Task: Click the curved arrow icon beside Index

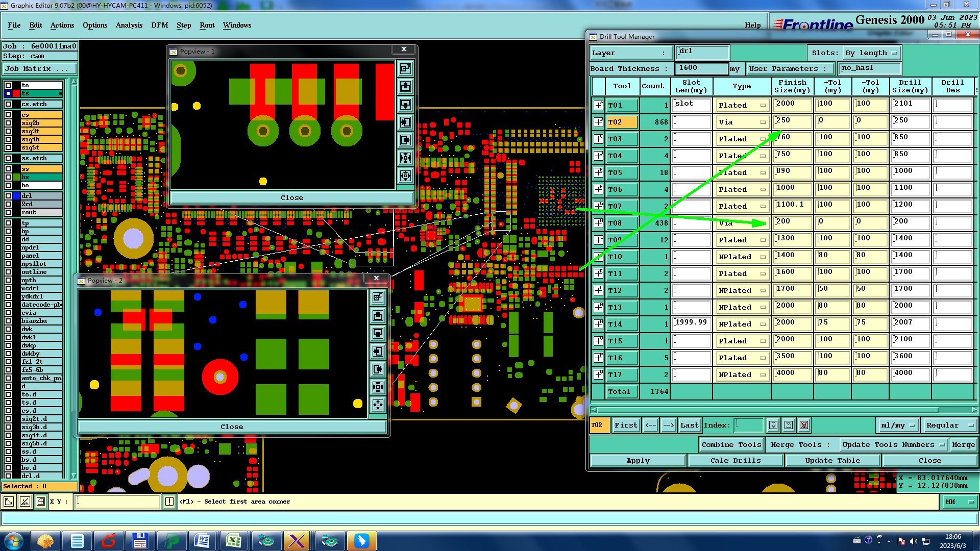Action: pyautogui.click(x=789, y=425)
